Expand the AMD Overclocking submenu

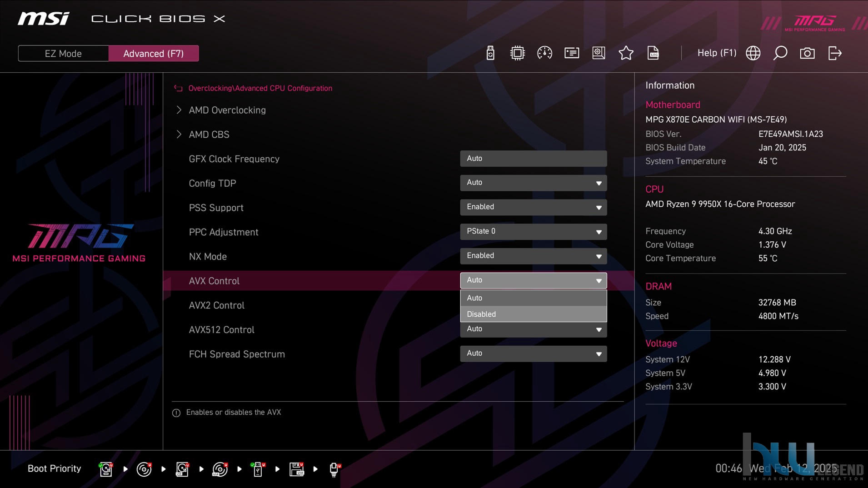pyautogui.click(x=227, y=110)
